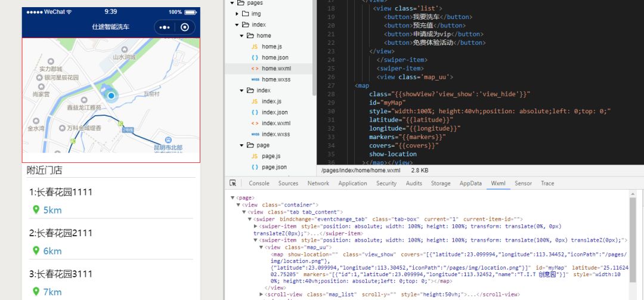Switch to the Network tab
This screenshot has height=300, width=644.
click(x=318, y=183)
